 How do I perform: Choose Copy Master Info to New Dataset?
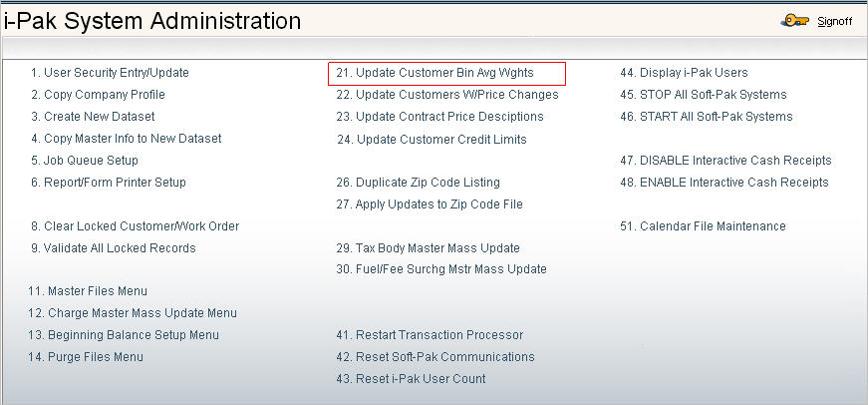126,139
